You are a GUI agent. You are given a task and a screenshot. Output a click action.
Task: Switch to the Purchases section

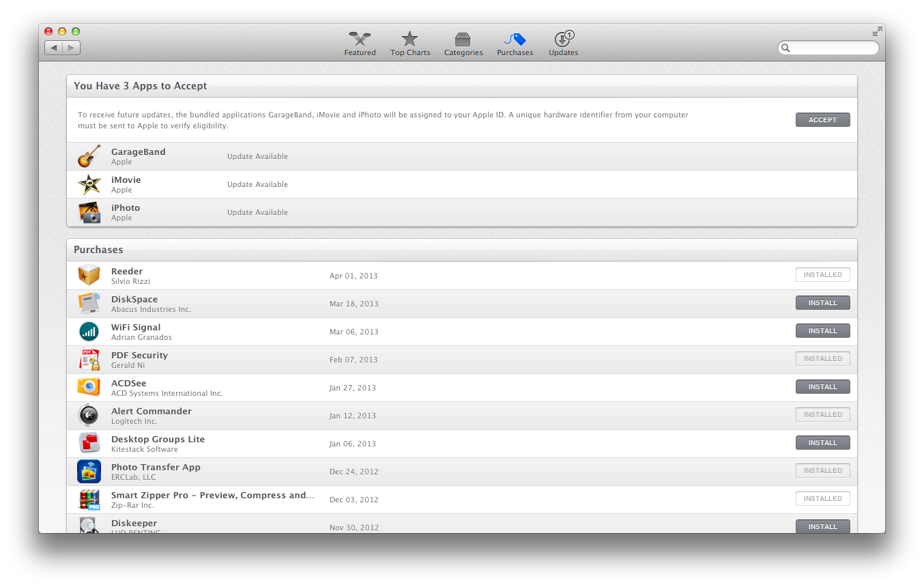pyautogui.click(x=515, y=44)
